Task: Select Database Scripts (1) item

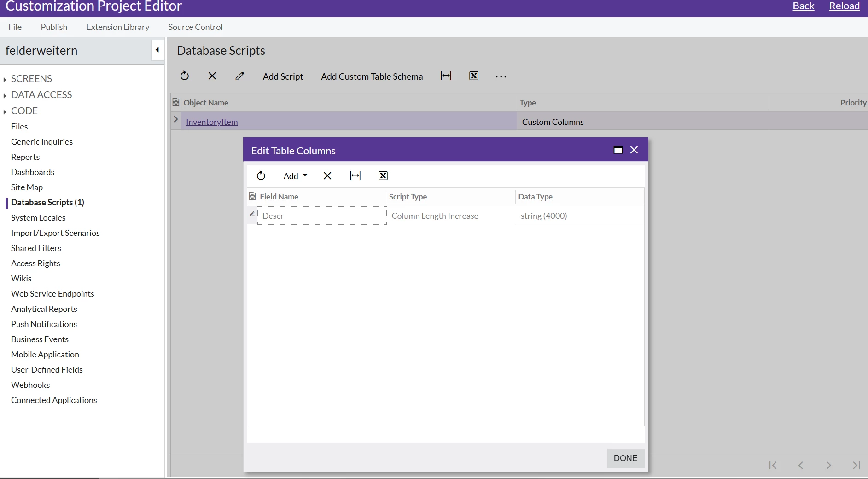Action: (x=47, y=203)
